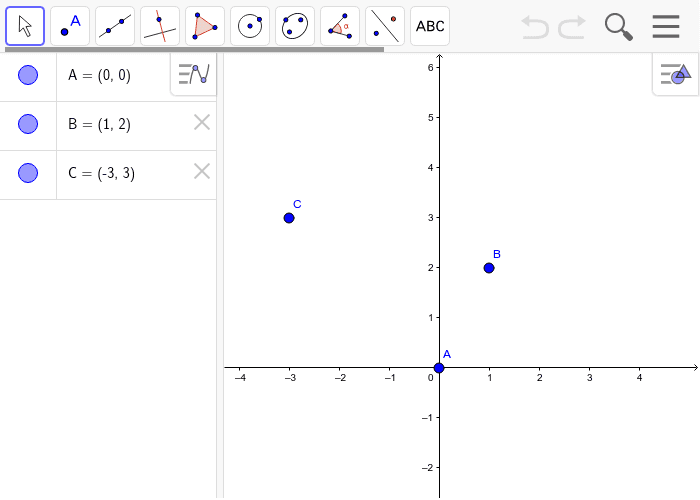Toggle visibility of point B

pyautogui.click(x=28, y=124)
